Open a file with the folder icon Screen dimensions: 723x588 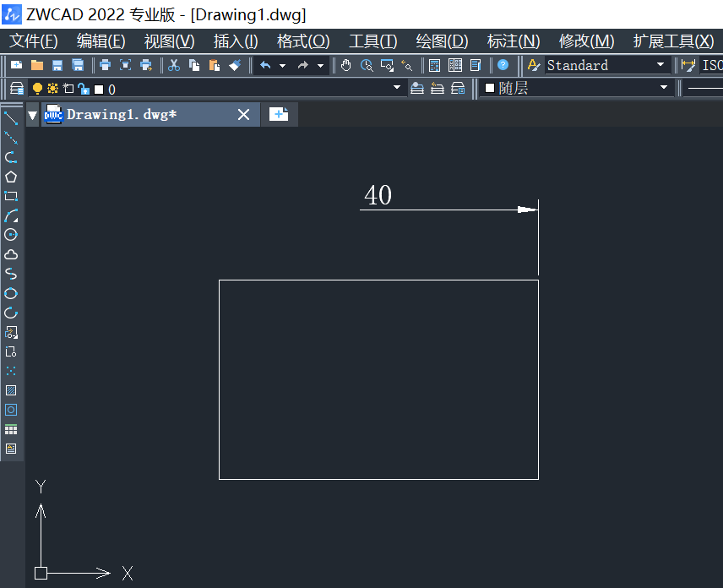(37, 66)
